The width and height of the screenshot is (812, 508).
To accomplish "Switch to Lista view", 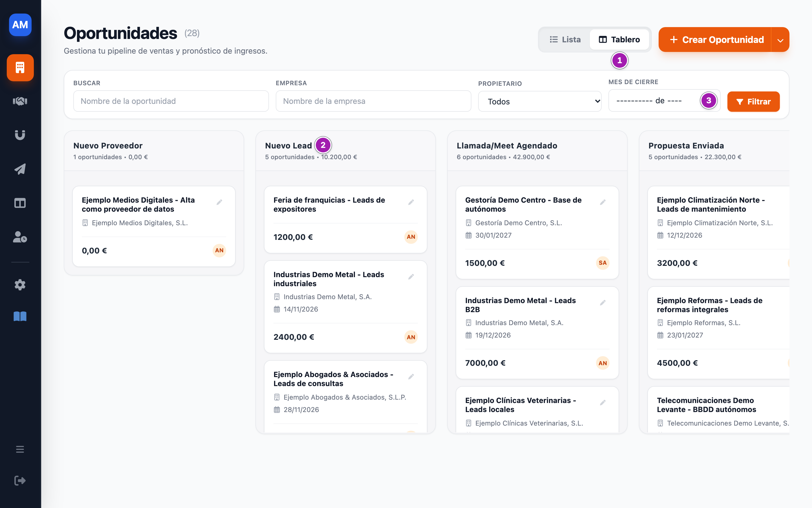I will [x=565, y=40].
